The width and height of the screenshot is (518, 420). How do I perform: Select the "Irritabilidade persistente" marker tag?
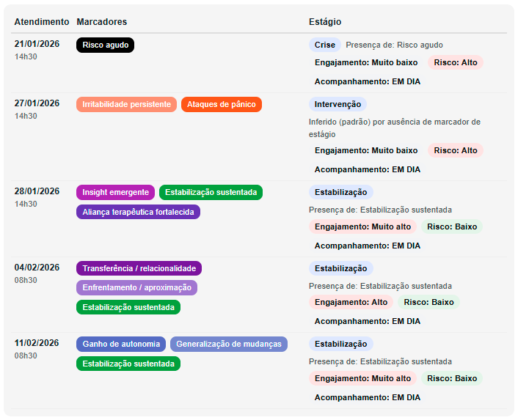click(126, 105)
